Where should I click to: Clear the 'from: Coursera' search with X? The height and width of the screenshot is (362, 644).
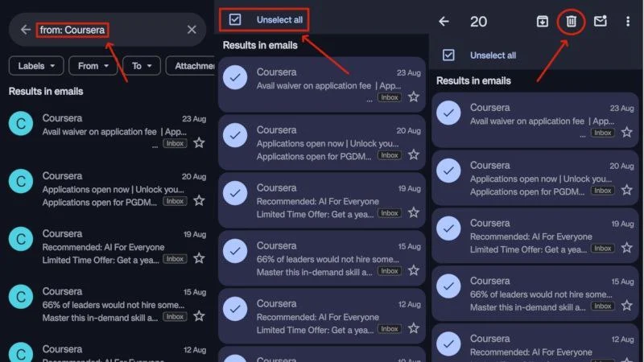pos(192,30)
